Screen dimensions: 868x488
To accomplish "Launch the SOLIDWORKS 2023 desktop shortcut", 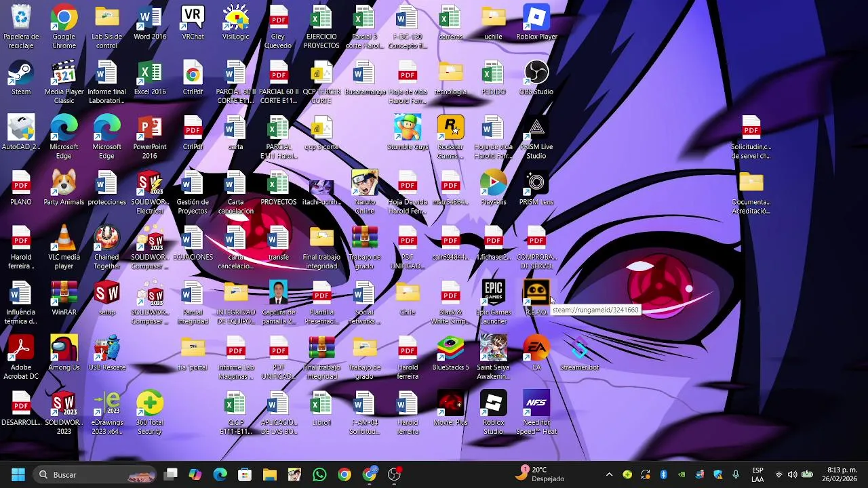I will tap(64, 412).
